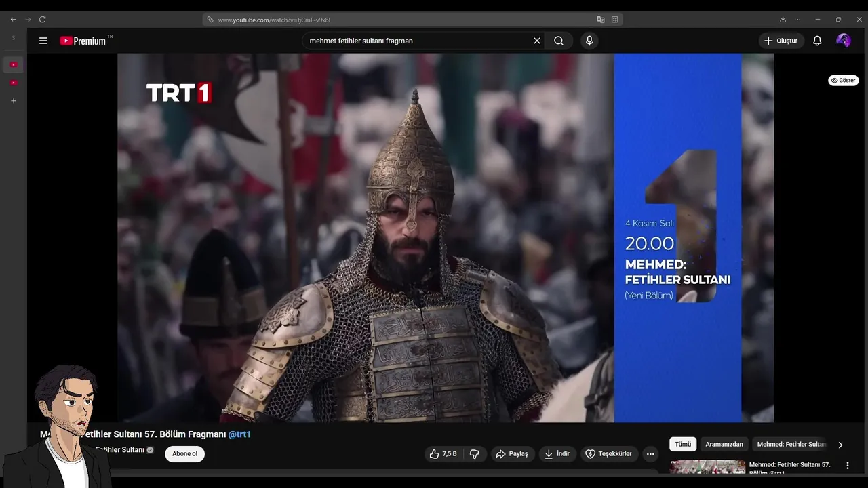Open workspace S icon in browser sidebar
Viewport: 868px width, 488px height.
tap(13, 38)
